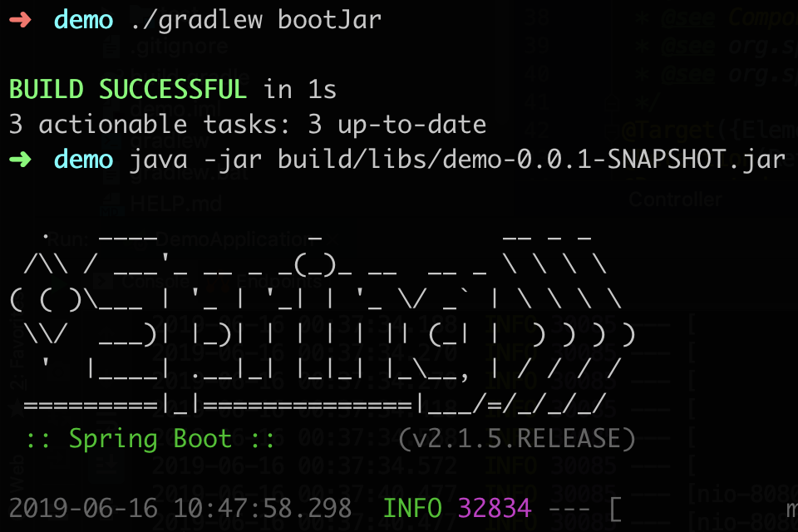
Task: Select 'build/libs/demo-0.0.1-SNAPSHOT.jar' path
Action: tap(532, 161)
